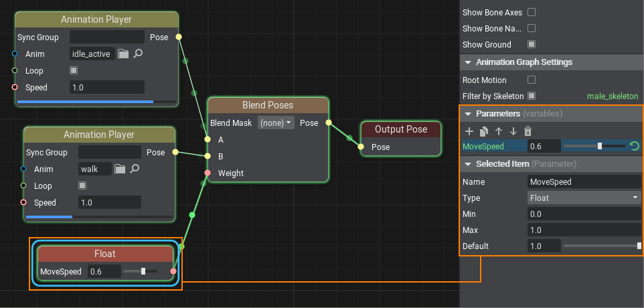Enable the Root Motion checkbox
Viewport: 644px width, 308px height.
[x=532, y=80]
